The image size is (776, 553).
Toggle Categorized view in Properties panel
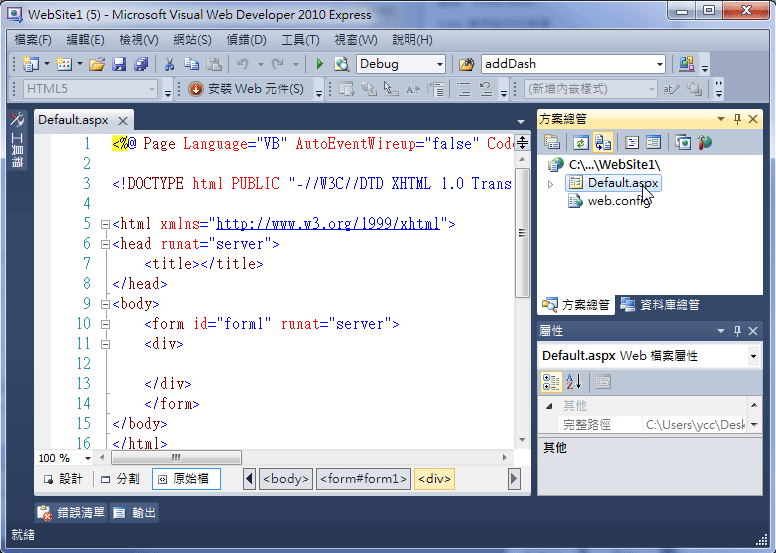click(551, 382)
